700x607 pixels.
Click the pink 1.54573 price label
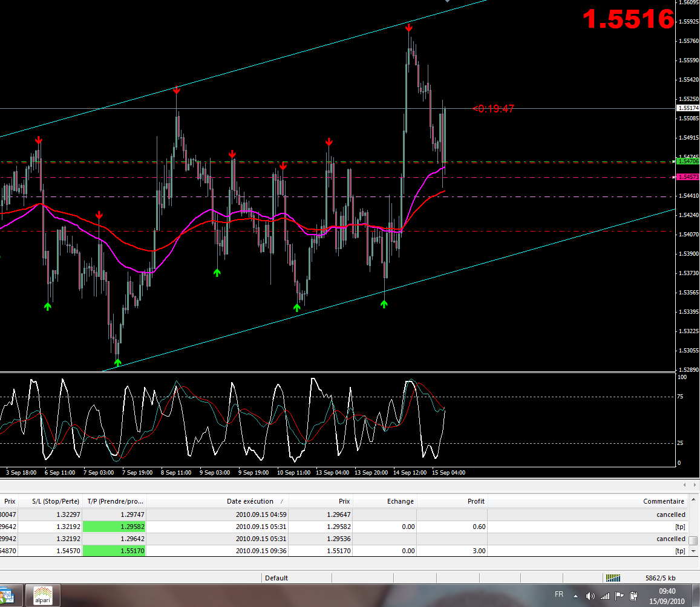point(688,177)
